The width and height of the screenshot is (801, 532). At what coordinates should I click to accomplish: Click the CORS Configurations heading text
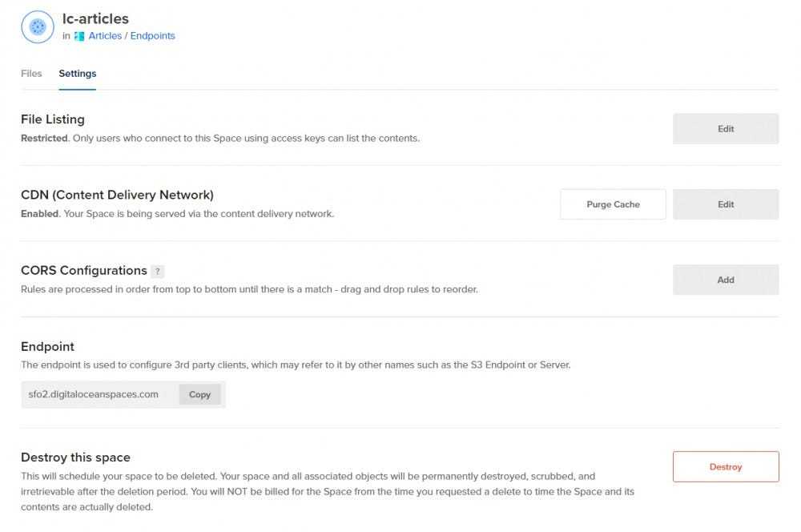coord(84,271)
